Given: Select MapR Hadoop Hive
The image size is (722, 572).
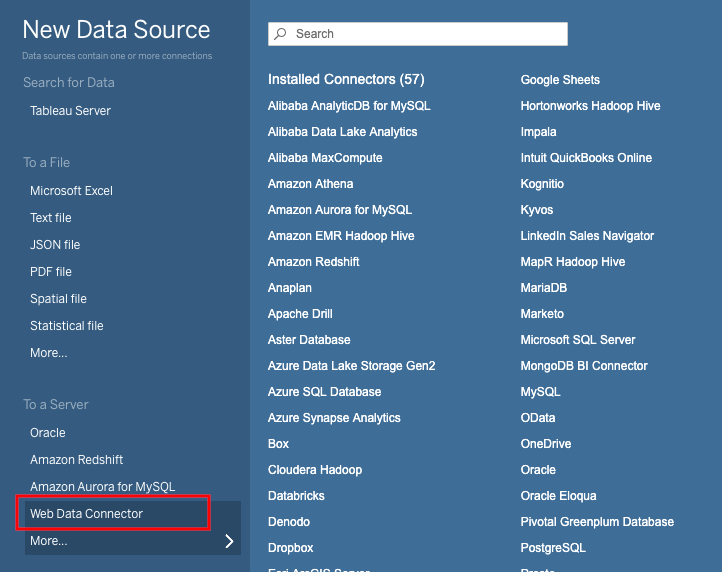Looking at the screenshot, I should [573, 262].
